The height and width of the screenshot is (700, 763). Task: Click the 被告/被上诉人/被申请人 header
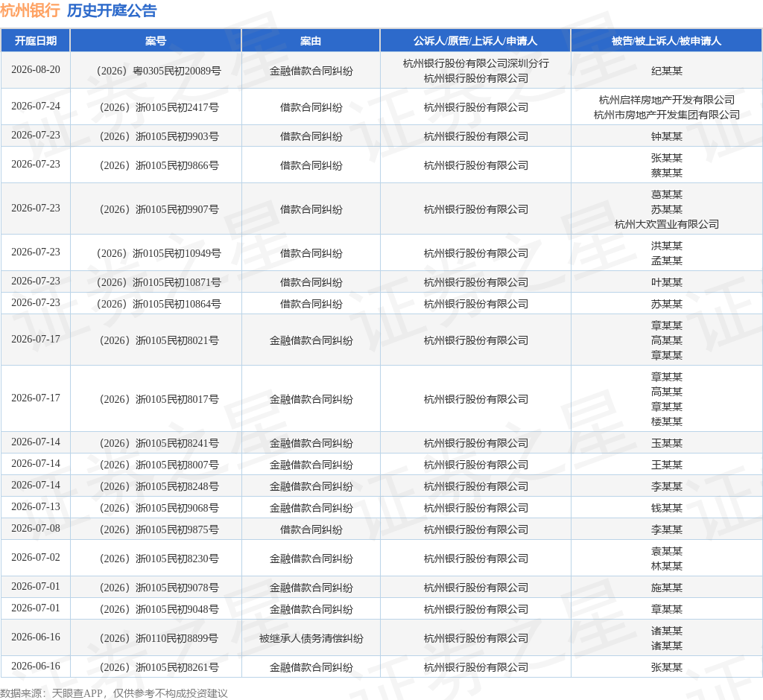(x=666, y=41)
